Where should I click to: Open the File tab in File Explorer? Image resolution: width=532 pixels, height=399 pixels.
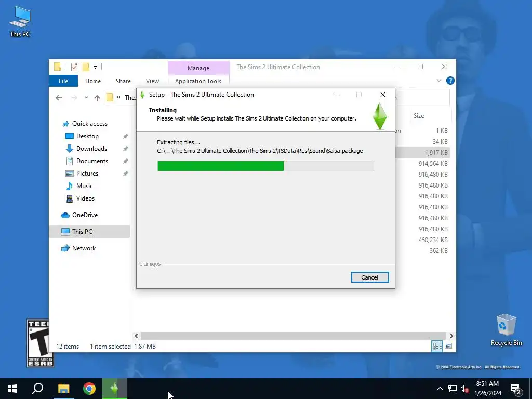[63, 81]
